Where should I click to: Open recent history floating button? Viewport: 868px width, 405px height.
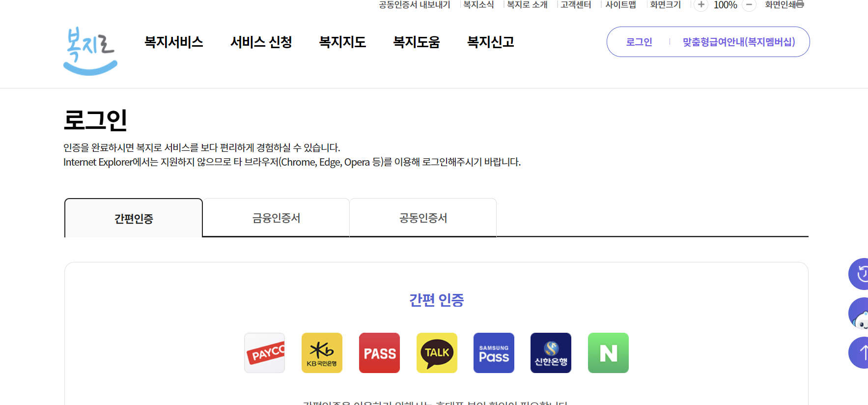pos(859,274)
